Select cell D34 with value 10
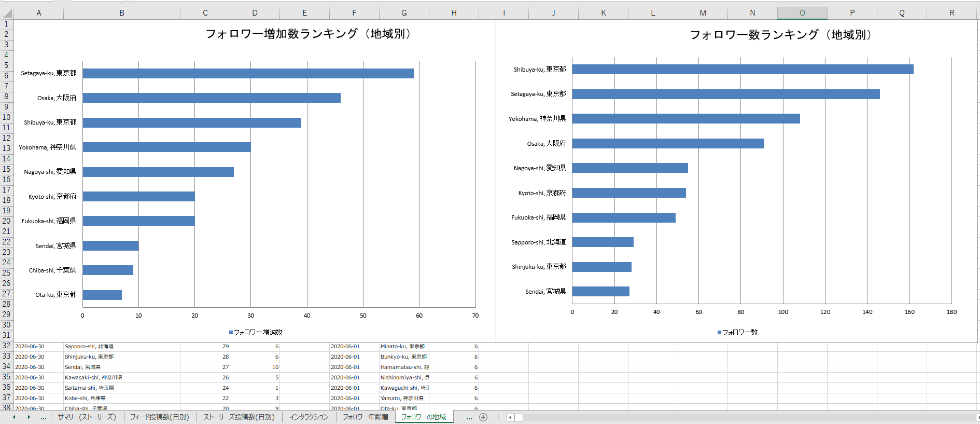The height and width of the screenshot is (424, 980). 255,367
